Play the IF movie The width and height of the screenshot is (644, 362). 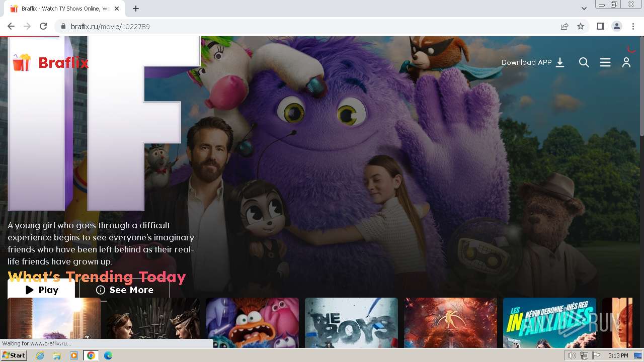pos(41,290)
